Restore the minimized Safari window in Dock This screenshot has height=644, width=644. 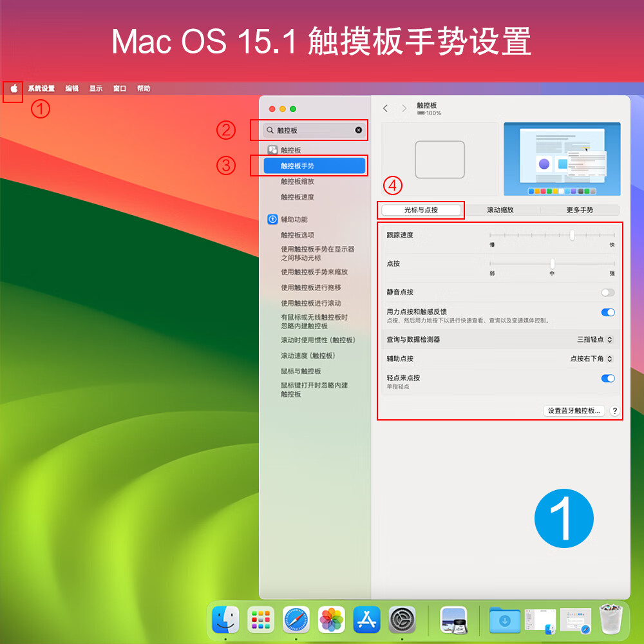pos(575,620)
